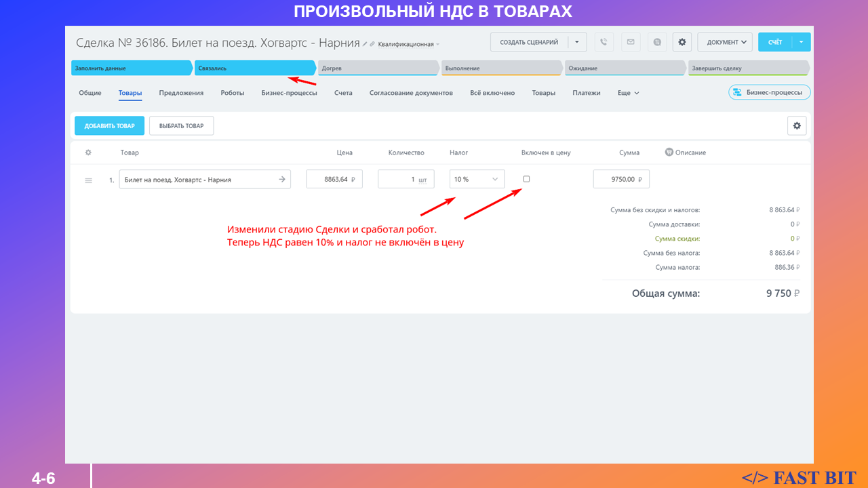
Task: Click the Выбрать товар button
Action: tap(181, 126)
